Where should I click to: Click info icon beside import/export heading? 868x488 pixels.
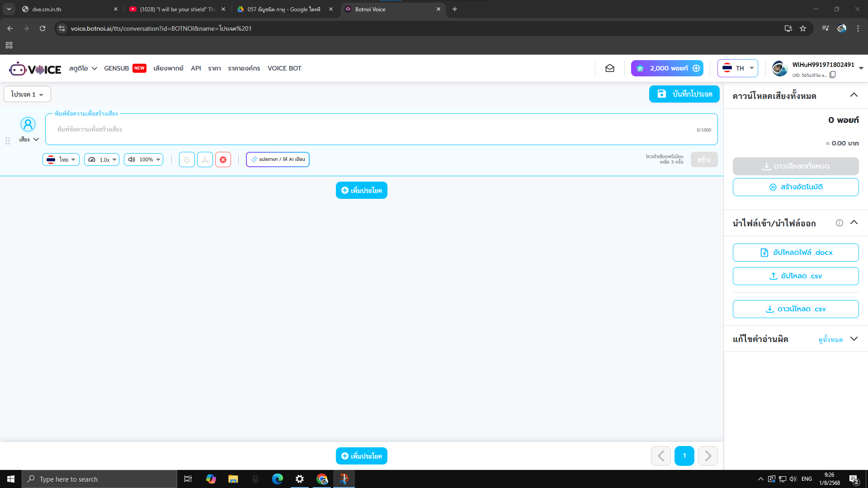(x=840, y=223)
